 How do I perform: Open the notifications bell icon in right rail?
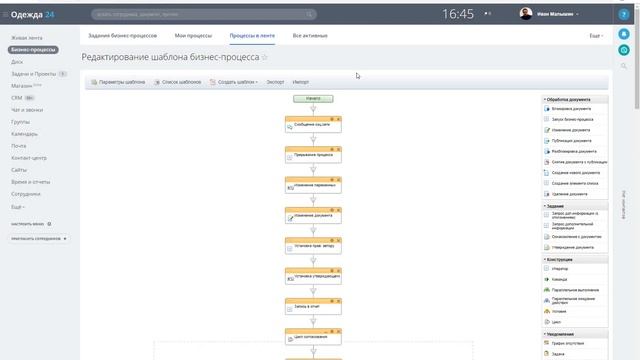(623, 34)
